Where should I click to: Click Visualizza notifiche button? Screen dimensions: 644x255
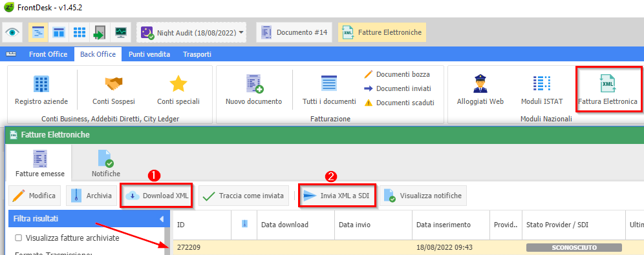point(423,196)
